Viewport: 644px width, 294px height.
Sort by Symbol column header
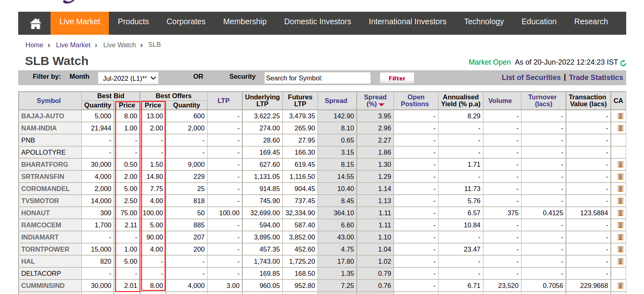click(x=49, y=101)
